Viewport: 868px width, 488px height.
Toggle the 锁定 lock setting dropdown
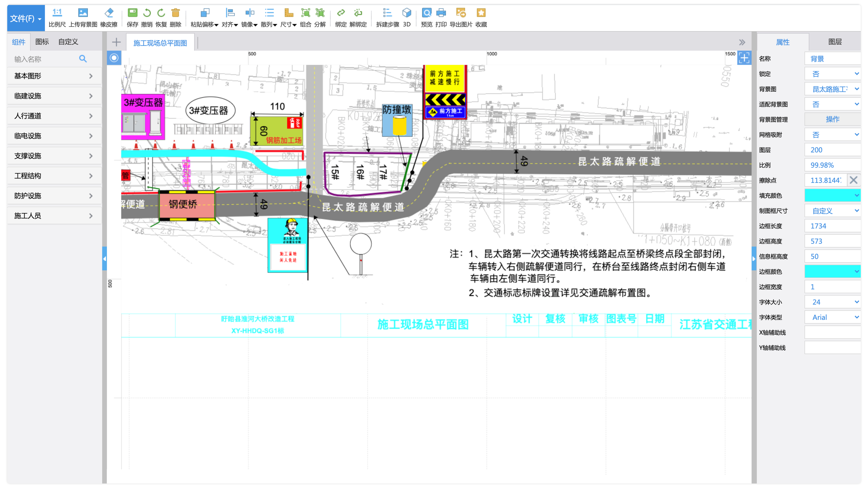point(832,74)
